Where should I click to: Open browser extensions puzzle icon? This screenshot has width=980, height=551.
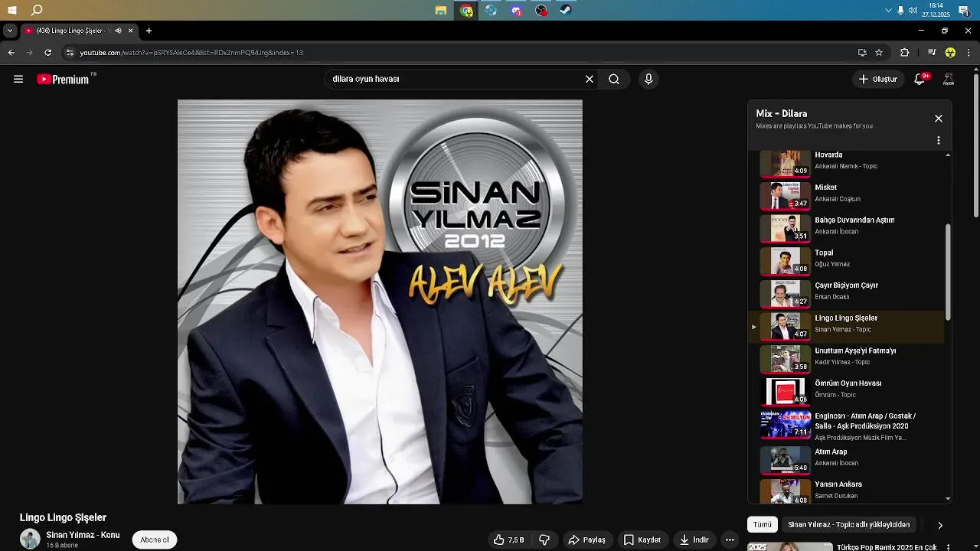[904, 53]
